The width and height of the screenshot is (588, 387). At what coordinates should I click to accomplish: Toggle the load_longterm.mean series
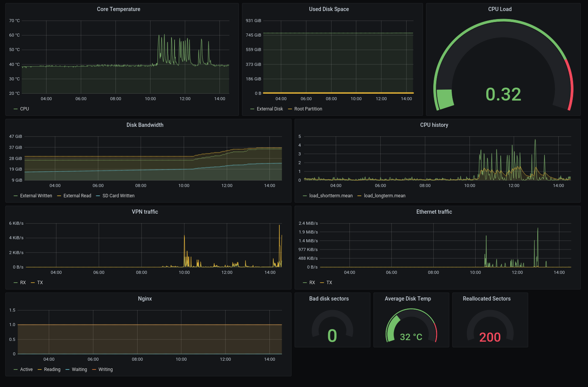click(384, 195)
